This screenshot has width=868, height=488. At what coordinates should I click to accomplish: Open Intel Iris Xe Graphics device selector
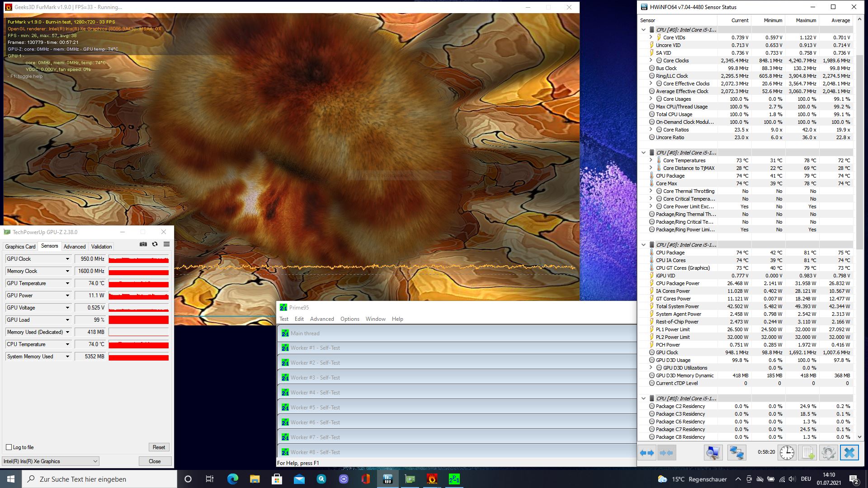[51, 461]
